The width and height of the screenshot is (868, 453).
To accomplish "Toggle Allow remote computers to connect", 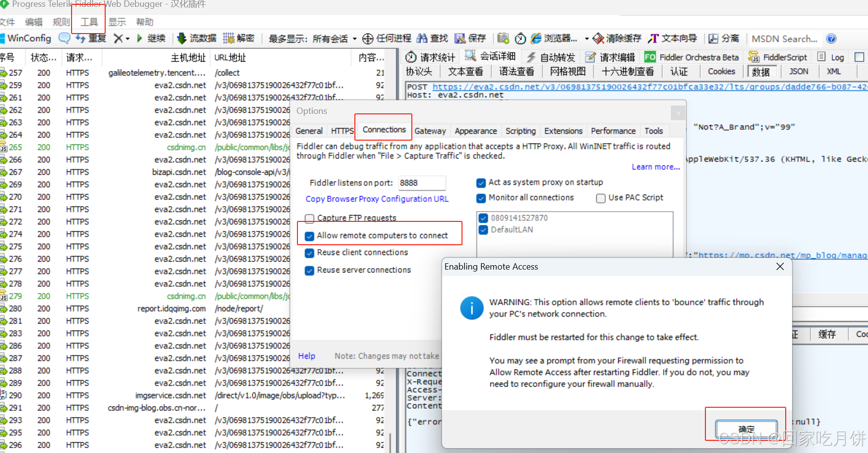I will tap(309, 236).
